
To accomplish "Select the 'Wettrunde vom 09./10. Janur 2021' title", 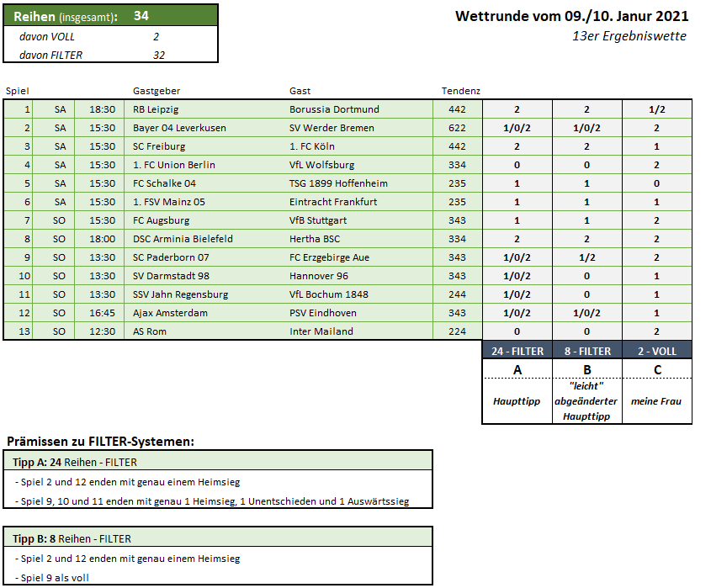I will (572, 16).
